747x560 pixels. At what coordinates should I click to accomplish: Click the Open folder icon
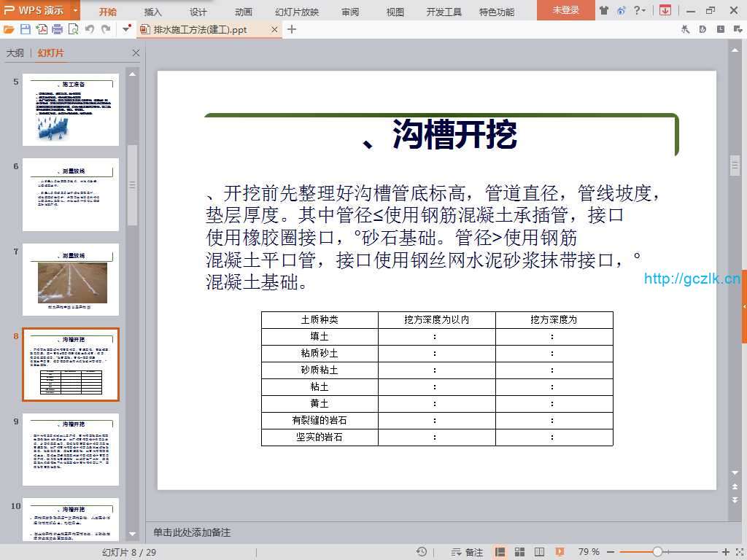(x=9, y=29)
